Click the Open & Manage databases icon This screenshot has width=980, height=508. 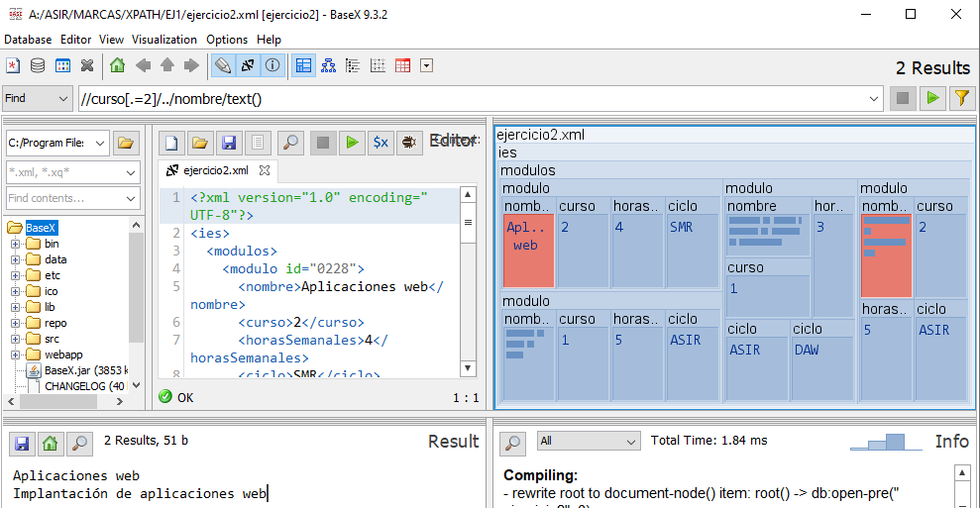pyautogui.click(x=38, y=66)
